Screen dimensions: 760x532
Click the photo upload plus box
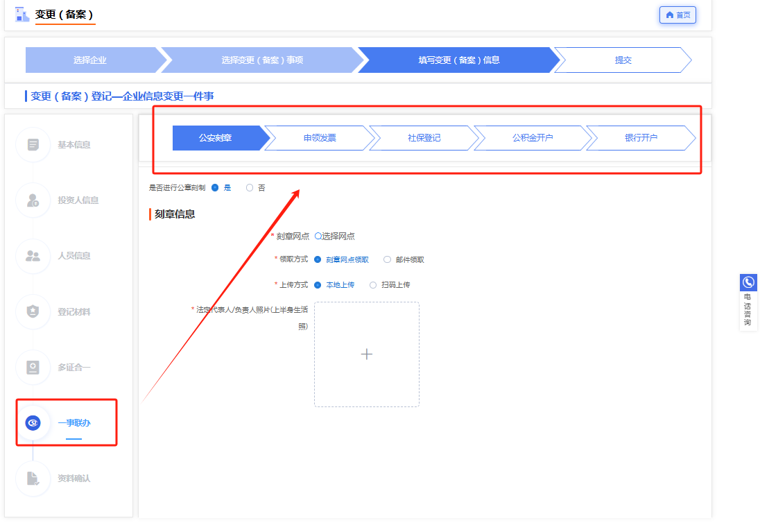pyautogui.click(x=367, y=354)
